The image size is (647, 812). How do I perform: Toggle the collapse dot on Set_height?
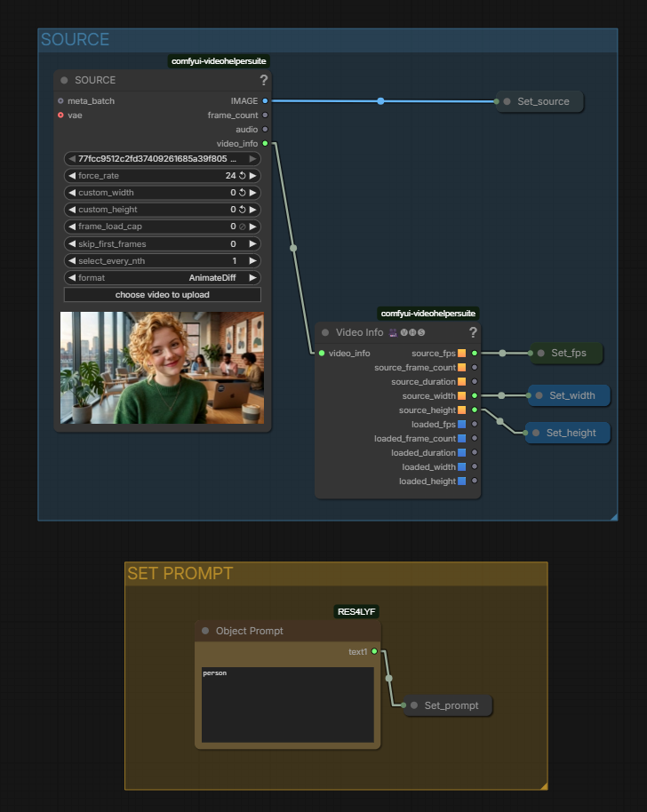[536, 433]
